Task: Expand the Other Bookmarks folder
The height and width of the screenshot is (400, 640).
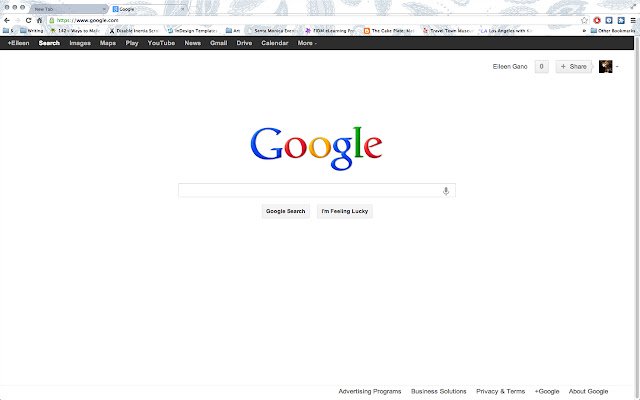Action: [613, 31]
